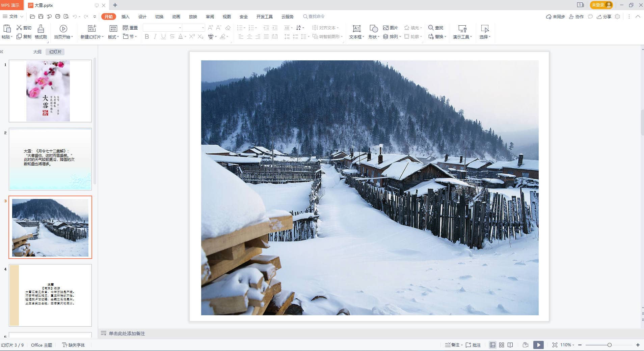Image resolution: width=644 pixels, height=351 pixels.
Task: Open the 设计 Design tab
Action: click(x=142, y=17)
